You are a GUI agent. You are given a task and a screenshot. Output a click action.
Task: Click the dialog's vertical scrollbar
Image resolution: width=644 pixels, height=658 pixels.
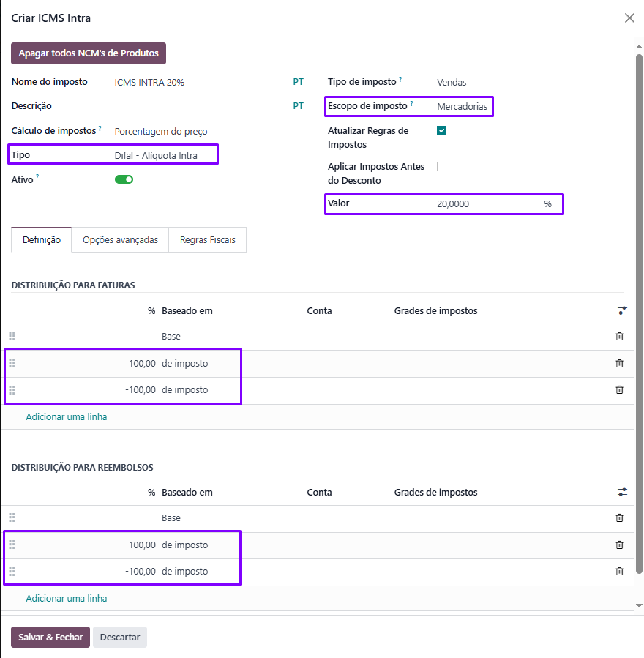639,313
